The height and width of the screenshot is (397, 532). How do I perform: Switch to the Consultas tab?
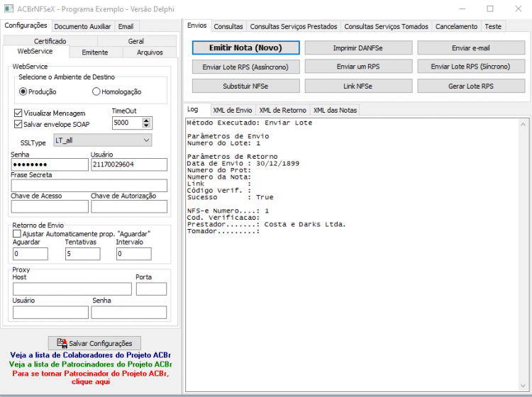pos(228,26)
